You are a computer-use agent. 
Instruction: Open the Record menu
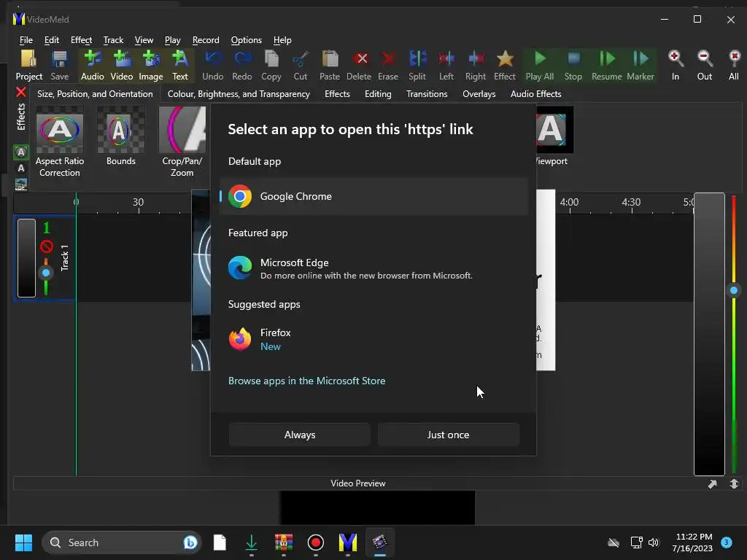pos(206,40)
